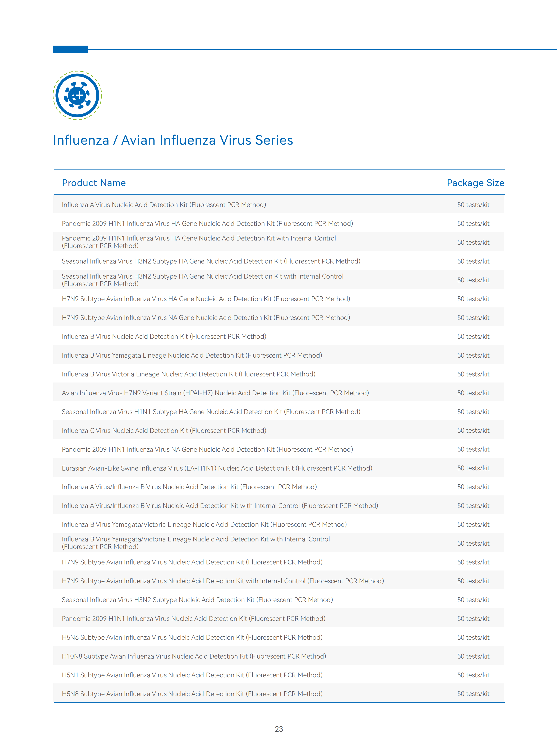Click H7N9 Subtype NA Gene Detection Kit row
The width and height of the screenshot is (557, 756).
(x=279, y=318)
